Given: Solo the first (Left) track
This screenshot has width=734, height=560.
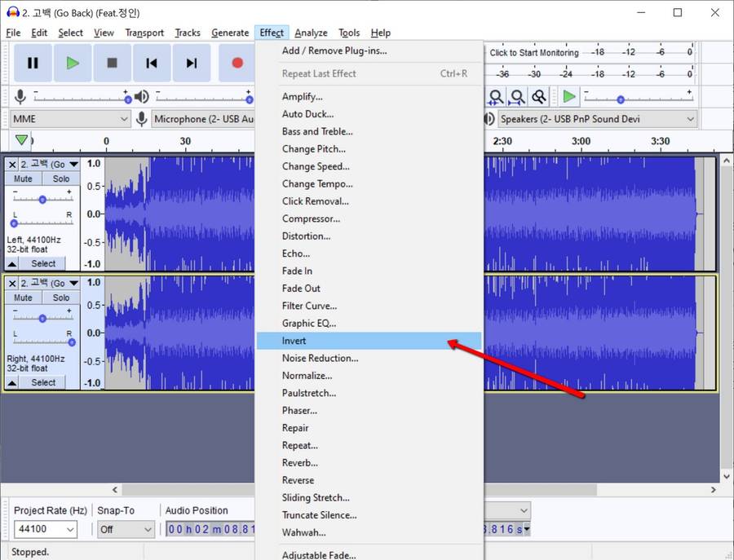Looking at the screenshot, I should point(61,179).
